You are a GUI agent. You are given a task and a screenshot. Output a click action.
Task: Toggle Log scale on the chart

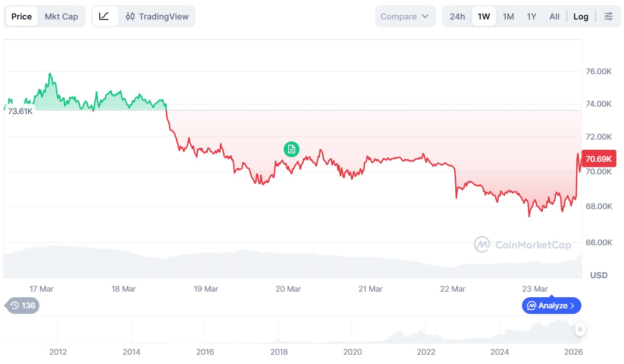click(x=580, y=17)
